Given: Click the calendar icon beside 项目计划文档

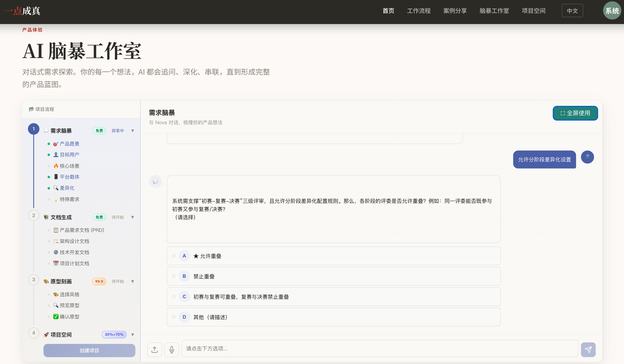Looking at the screenshot, I should [x=56, y=263].
